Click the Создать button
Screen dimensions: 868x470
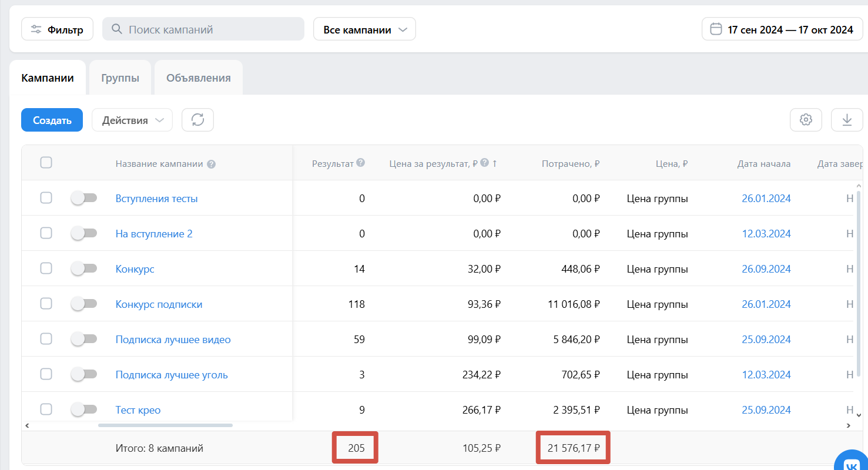(x=52, y=120)
